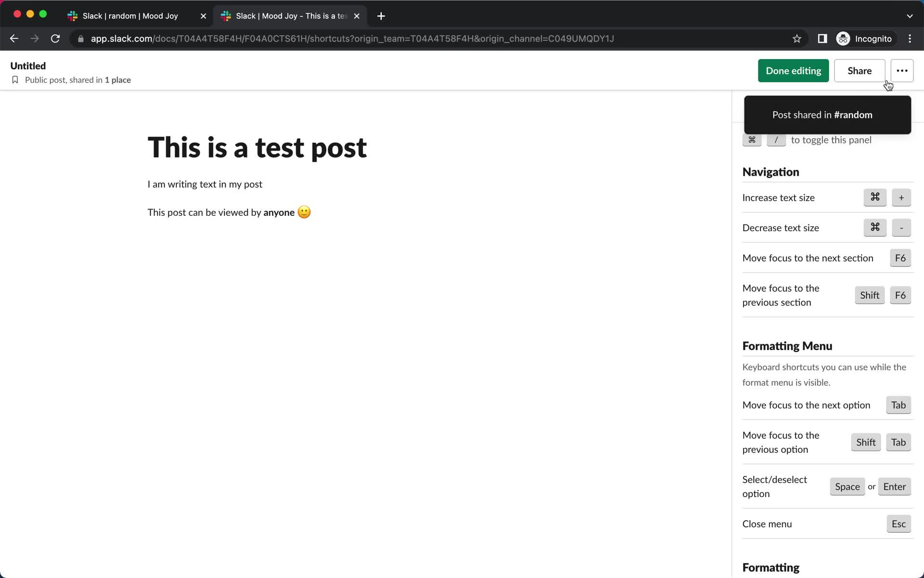The height and width of the screenshot is (578, 924).
Task: Click the Done editing button
Action: (x=794, y=71)
